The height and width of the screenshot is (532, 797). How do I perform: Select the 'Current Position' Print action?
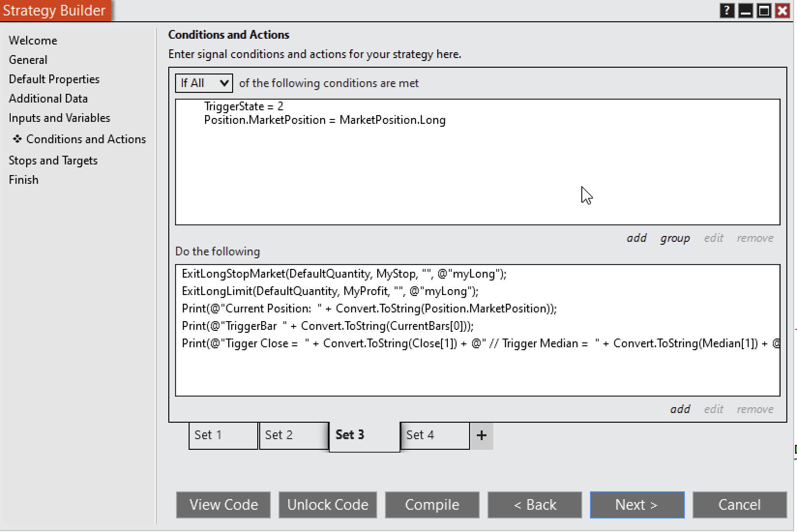369,309
